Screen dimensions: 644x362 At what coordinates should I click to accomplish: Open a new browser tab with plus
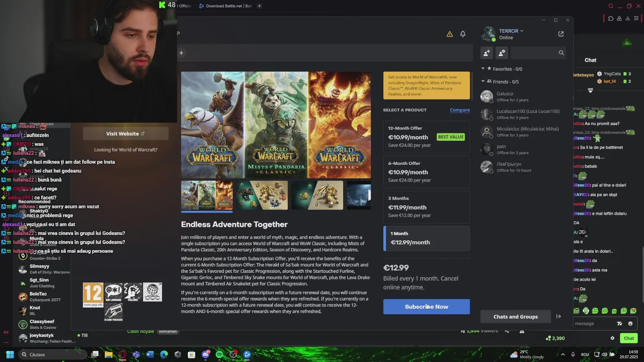coord(260,6)
